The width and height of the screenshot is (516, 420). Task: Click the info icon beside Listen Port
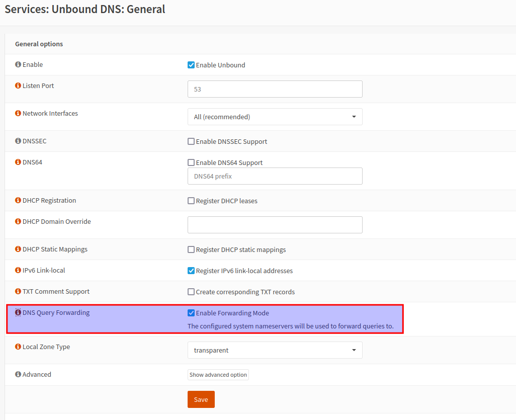tap(18, 86)
